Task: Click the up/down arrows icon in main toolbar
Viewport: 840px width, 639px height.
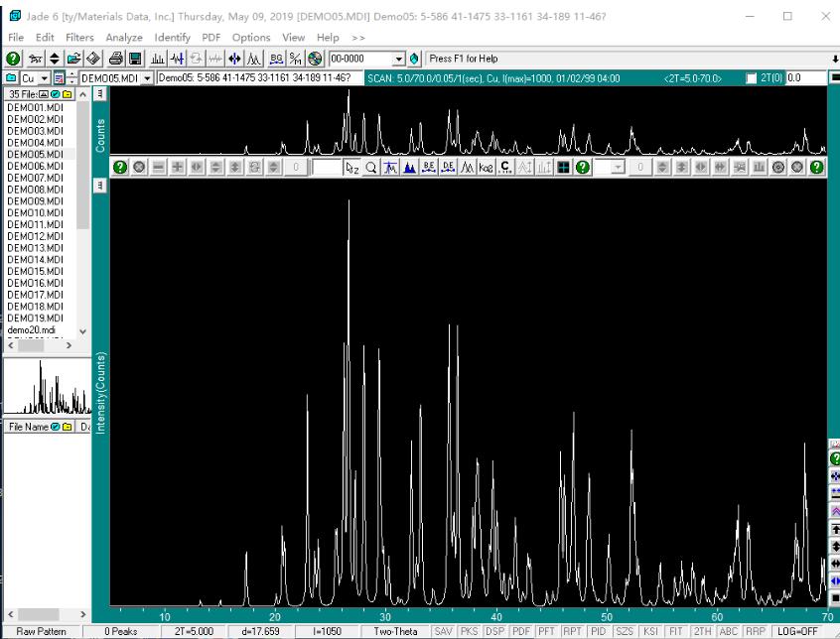Action: pos(55,59)
